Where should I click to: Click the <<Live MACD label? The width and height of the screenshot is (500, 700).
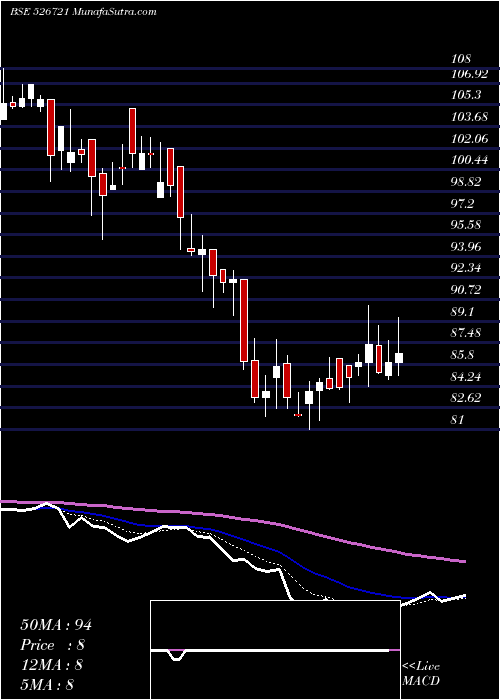(x=421, y=673)
